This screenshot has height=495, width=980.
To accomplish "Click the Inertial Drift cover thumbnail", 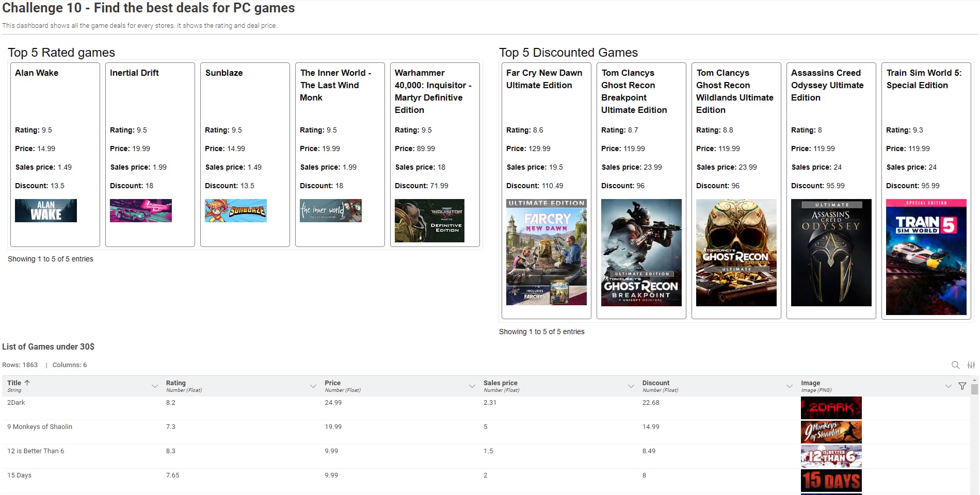I will (141, 210).
